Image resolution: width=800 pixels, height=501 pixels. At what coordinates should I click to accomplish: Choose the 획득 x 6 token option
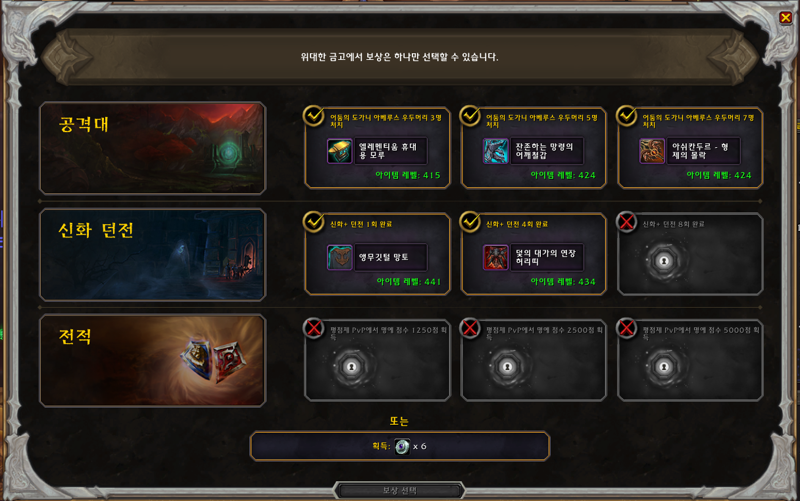coord(399,446)
